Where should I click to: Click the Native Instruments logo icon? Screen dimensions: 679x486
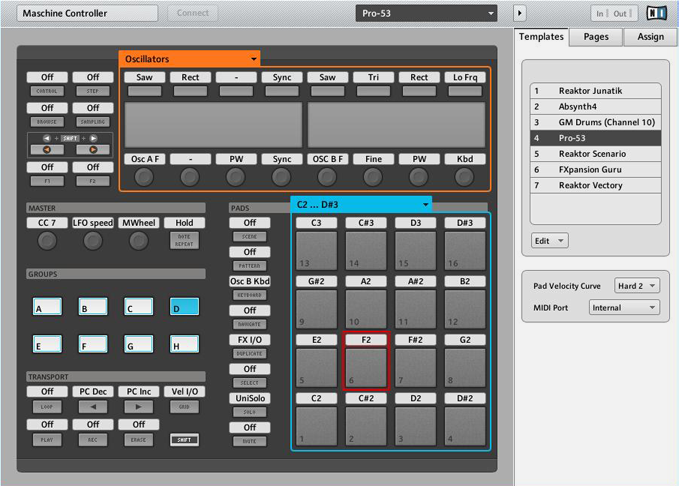657,13
